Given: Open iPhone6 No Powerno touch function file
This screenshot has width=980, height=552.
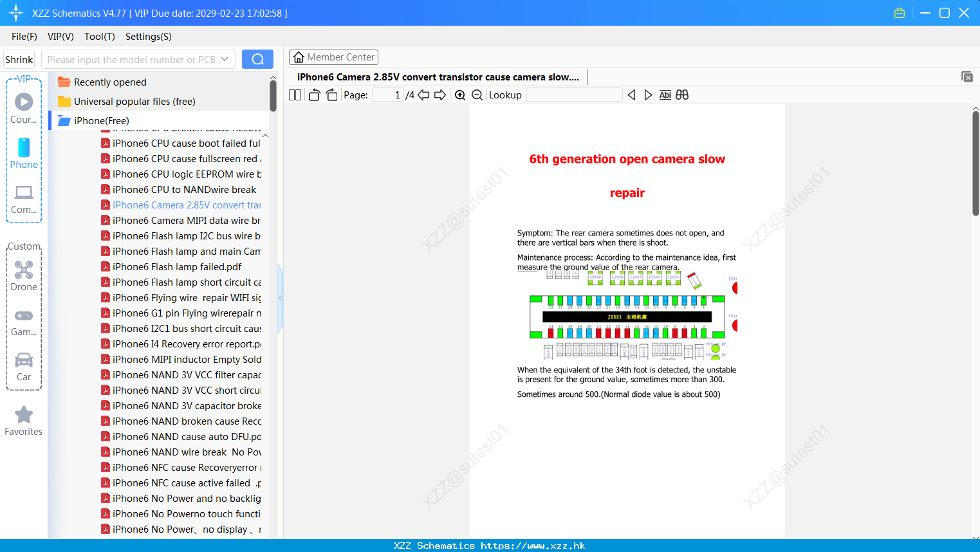Looking at the screenshot, I should pyautogui.click(x=181, y=514).
